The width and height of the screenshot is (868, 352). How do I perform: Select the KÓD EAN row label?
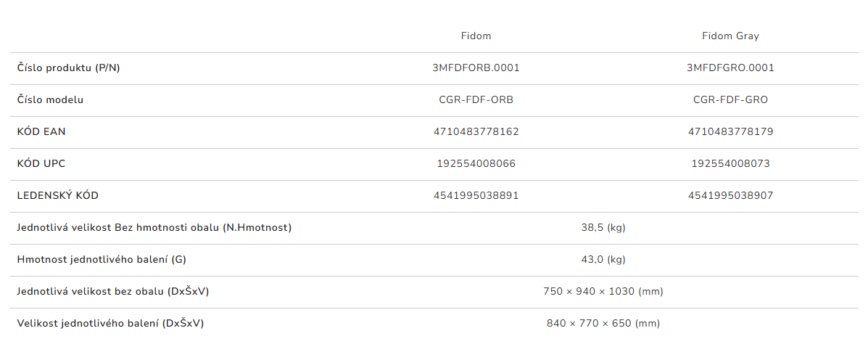point(41,132)
